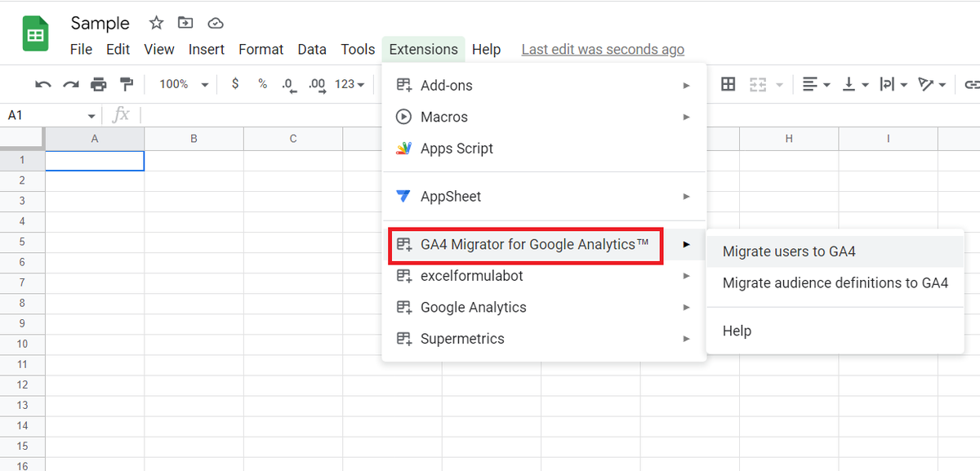Screen dimensions: 980x471
Task: Decrease decimal places
Action: pos(288,84)
